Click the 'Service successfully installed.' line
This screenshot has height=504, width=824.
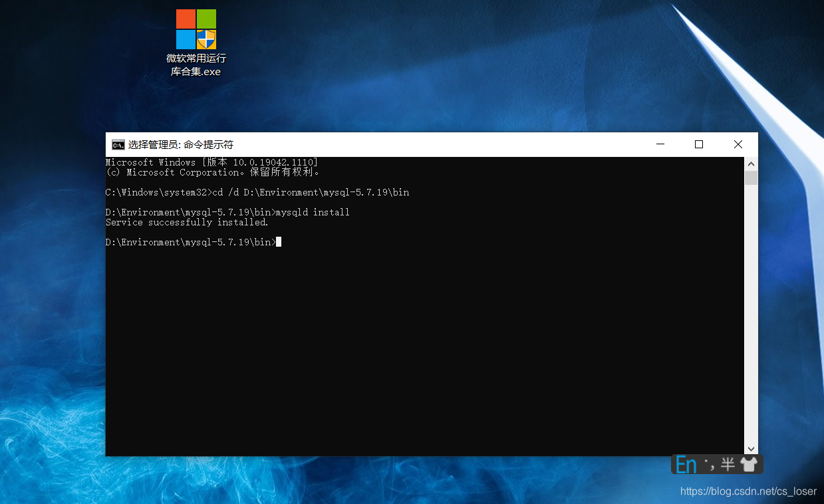pyautogui.click(x=187, y=222)
